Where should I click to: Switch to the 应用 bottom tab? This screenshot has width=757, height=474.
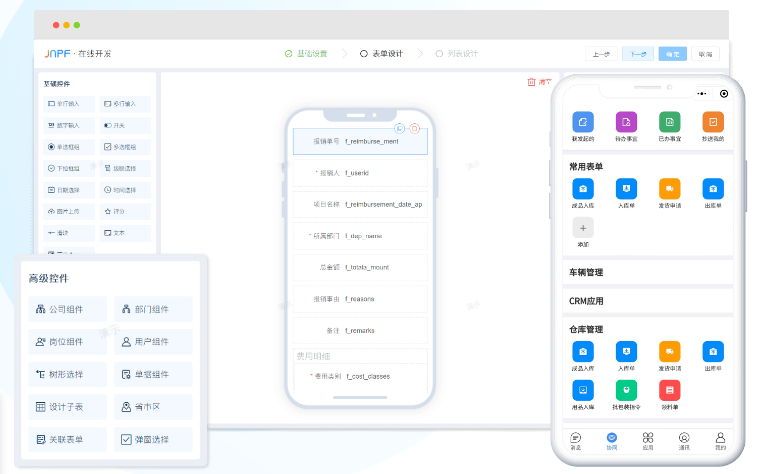point(648,441)
